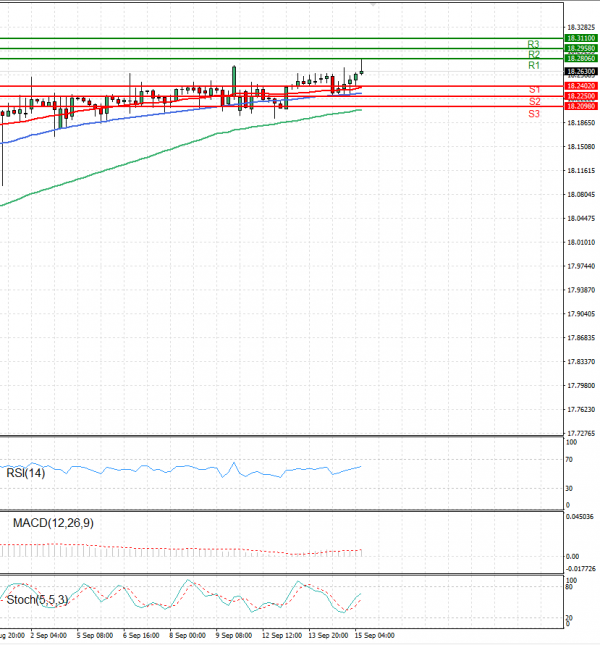Screen dimensions: 600x645
Task: Click the Stoch(5,5,3) indicator label
Action: (x=37, y=600)
